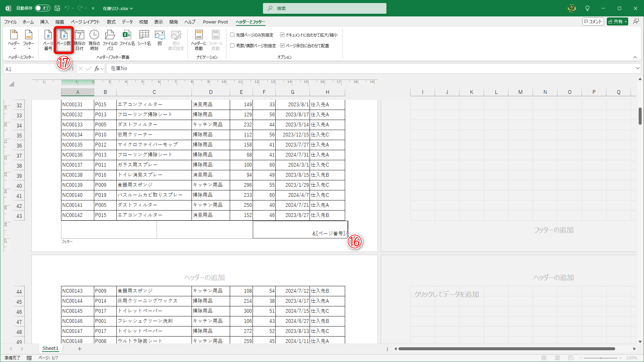
Task: Click the zoom slider in status bar
Action: pos(600,358)
